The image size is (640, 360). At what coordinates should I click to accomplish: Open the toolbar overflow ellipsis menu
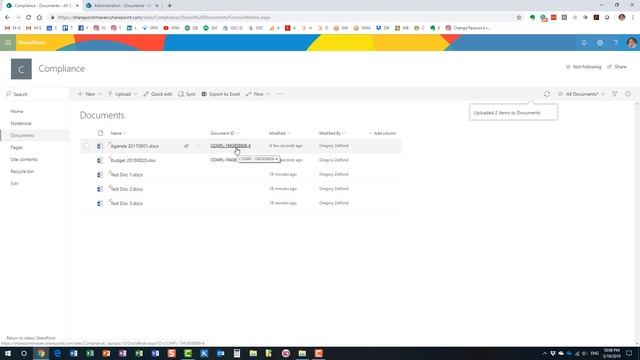(279, 94)
